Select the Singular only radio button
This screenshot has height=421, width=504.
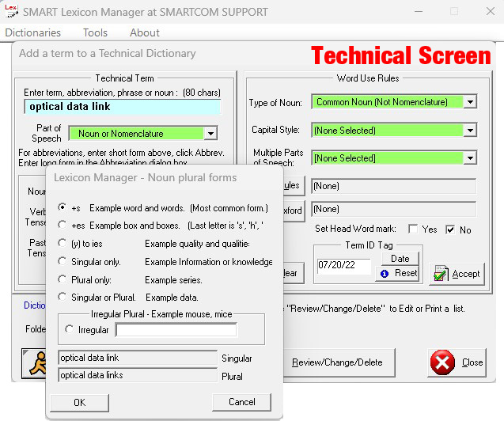tap(63, 261)
